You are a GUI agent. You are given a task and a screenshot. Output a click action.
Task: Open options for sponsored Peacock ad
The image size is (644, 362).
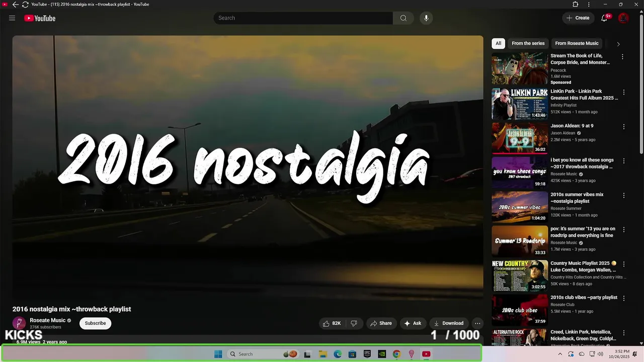(622, 57)
